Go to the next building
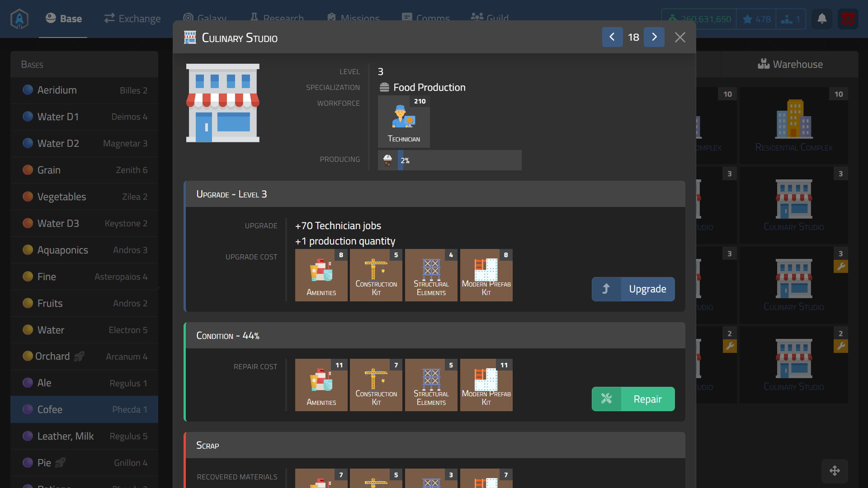 click(x=654, y=37)
